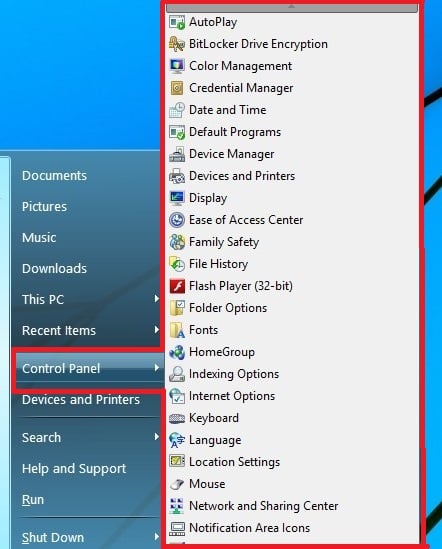Expand the Recent Items submenu arrow

click(x=157, y=330)
